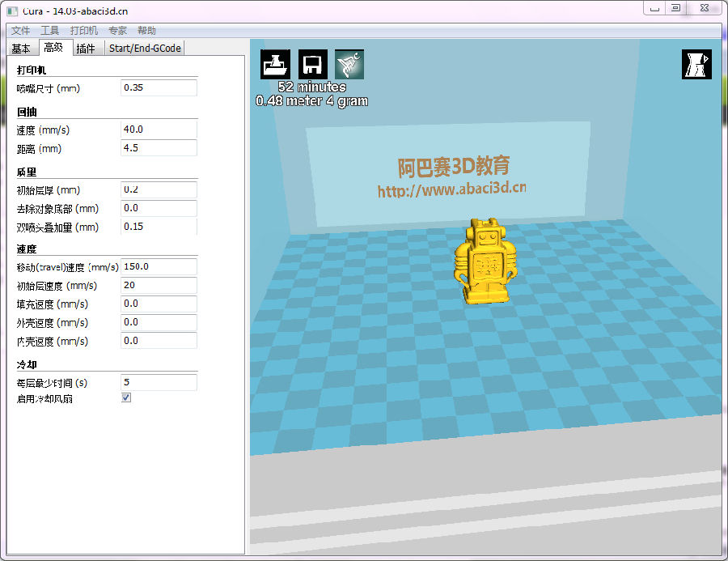Close the Cura window
Screen dimensions: 728x561
(705, 8)
